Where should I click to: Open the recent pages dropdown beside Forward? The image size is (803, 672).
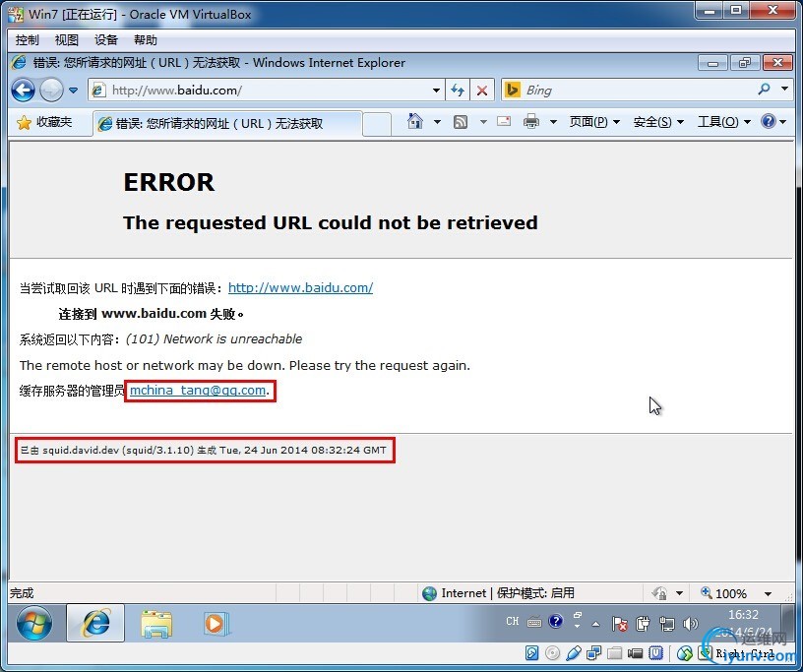(73, 91)
